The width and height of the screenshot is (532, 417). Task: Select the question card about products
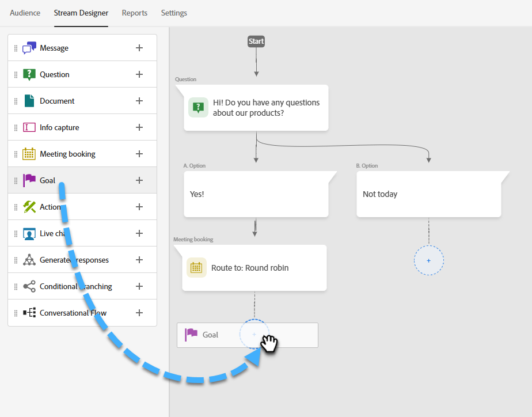pos(256,108)
